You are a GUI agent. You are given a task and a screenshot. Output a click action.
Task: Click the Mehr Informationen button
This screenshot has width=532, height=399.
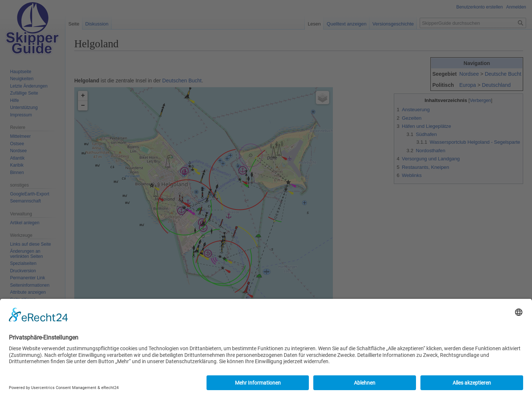click(x=258, y=383)
